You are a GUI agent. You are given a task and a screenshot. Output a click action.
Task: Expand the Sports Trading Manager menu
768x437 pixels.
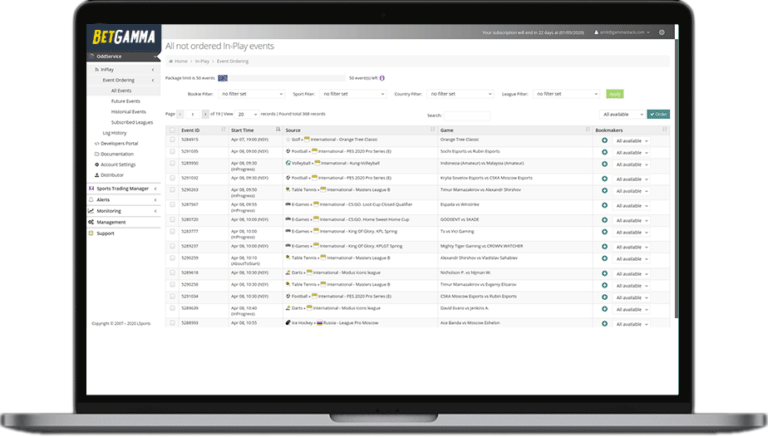pyautogui.click(x=123, y=188)
